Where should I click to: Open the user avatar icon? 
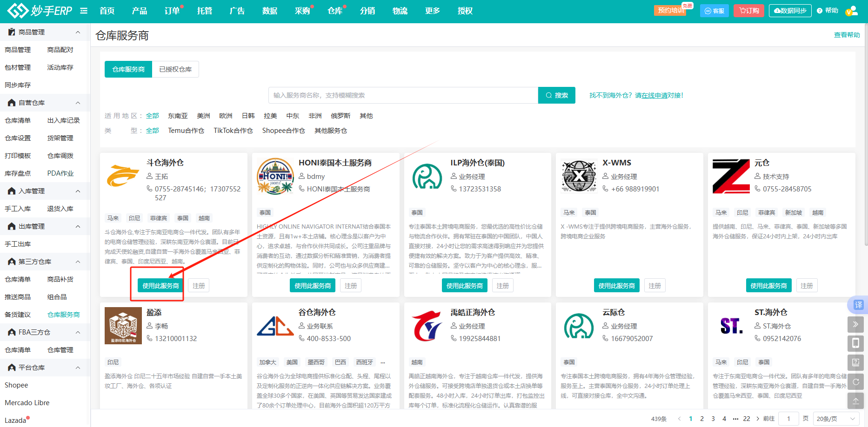851,11
